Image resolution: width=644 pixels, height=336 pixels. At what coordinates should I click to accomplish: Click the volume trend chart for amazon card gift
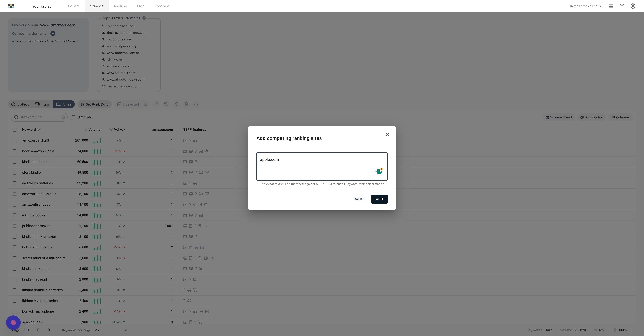[96, 140]
